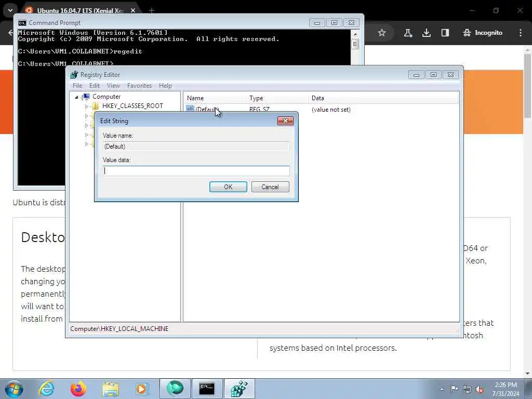Open the Help menu in Registry Editor
The width and height of the screenshot is (532, 399).
(x=165, y=86)
